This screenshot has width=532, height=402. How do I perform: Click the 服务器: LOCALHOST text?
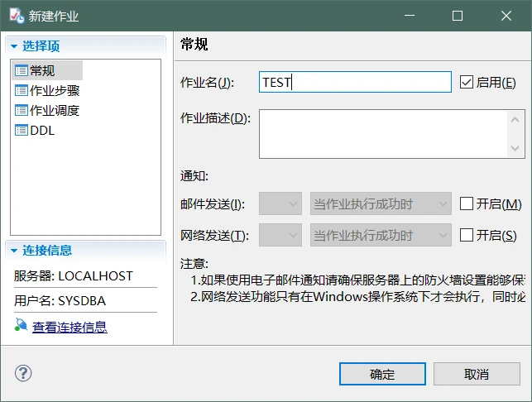[x=74, y=276]
